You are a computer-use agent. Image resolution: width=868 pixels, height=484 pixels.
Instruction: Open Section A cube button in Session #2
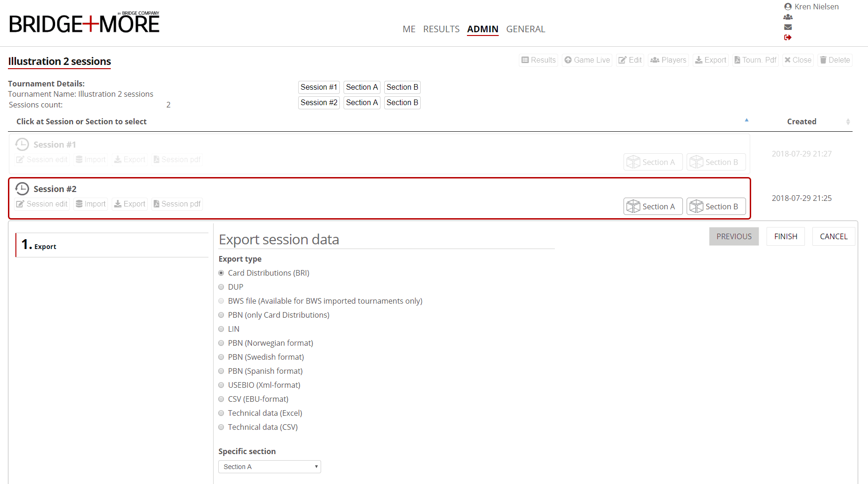[x=653, y=206]
